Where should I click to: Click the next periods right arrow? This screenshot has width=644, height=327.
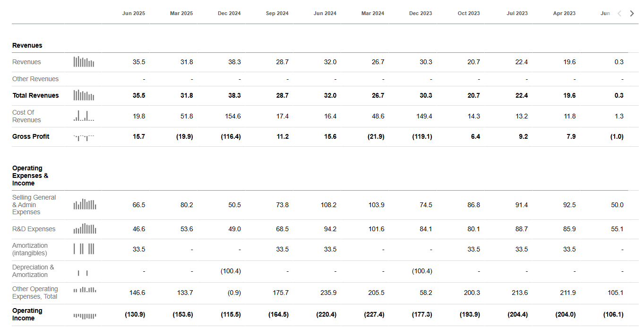632,13
